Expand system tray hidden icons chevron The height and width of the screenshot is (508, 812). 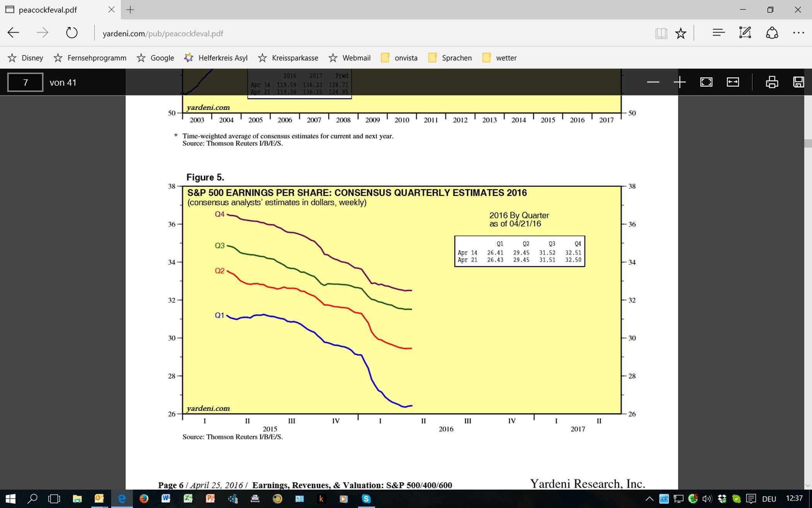coord(649,499)
